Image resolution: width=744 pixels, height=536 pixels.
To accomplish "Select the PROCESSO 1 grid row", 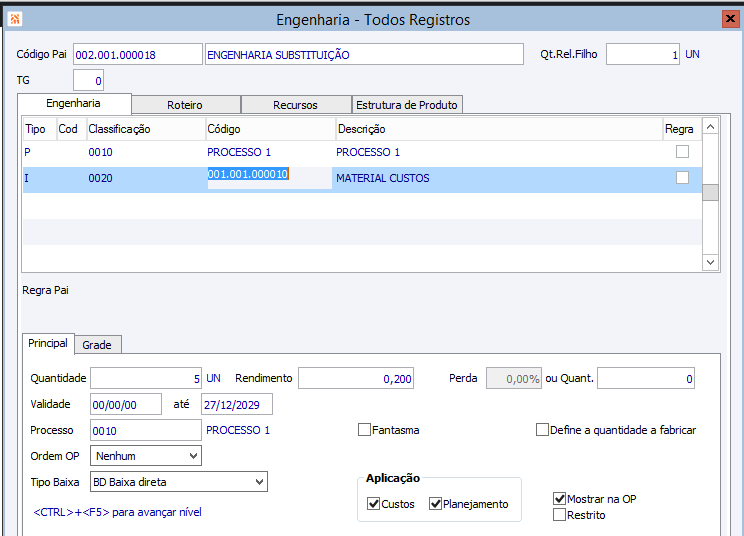I will pyautogui.click(x=300, y=152).
